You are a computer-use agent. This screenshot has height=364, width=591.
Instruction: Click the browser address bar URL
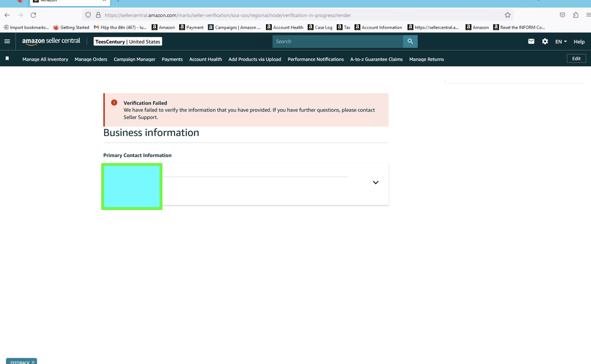coord(228,15)
